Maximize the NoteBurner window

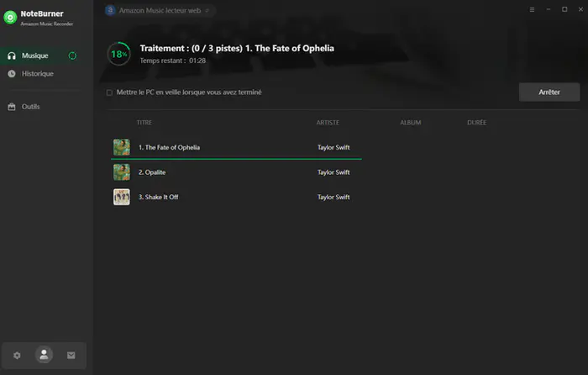pyautogui.click(x=564, y=9)
